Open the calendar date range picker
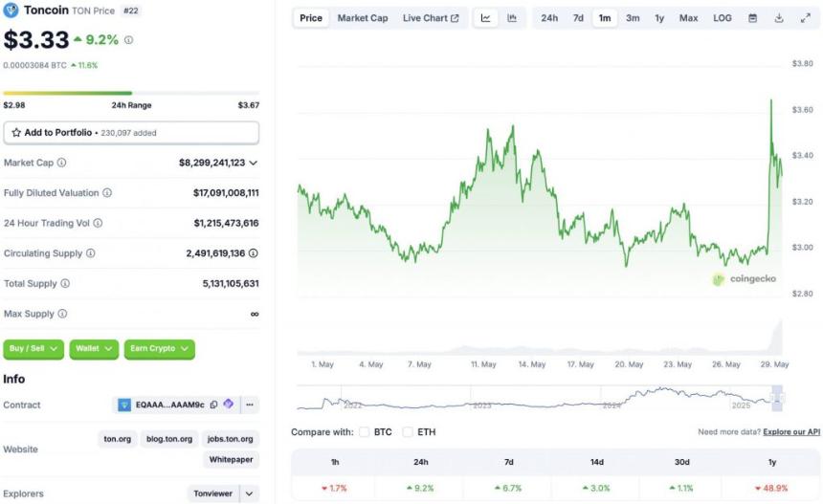 pos(752,18)
